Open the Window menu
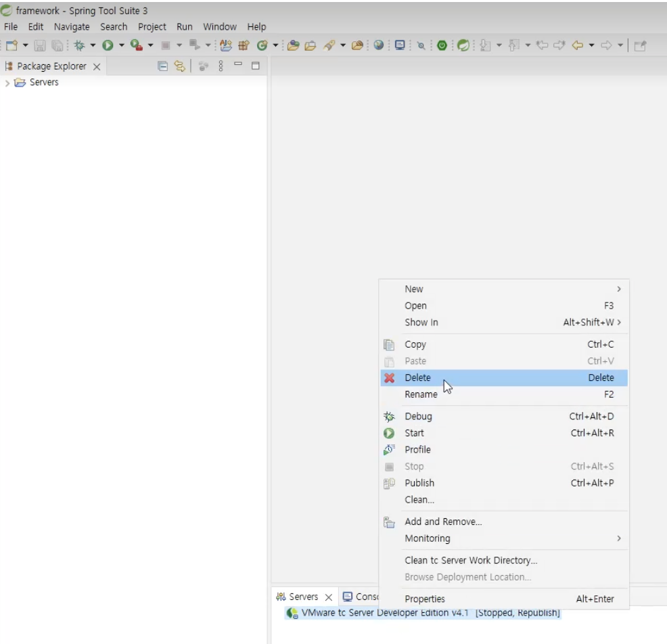 tap(219, 26)
